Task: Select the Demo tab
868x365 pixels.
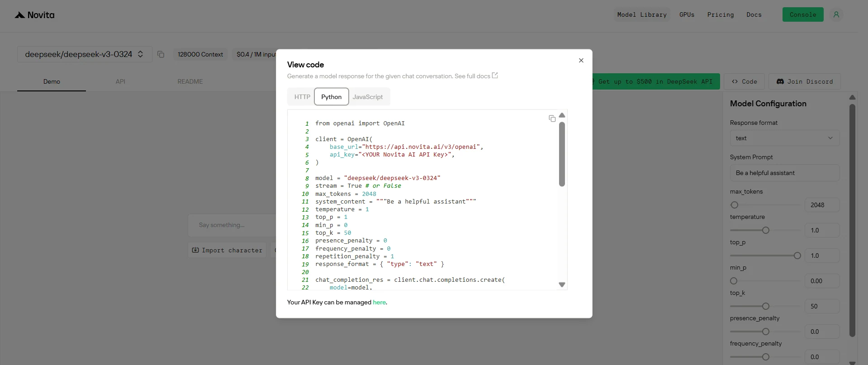Action: click(x=52, y=81)
